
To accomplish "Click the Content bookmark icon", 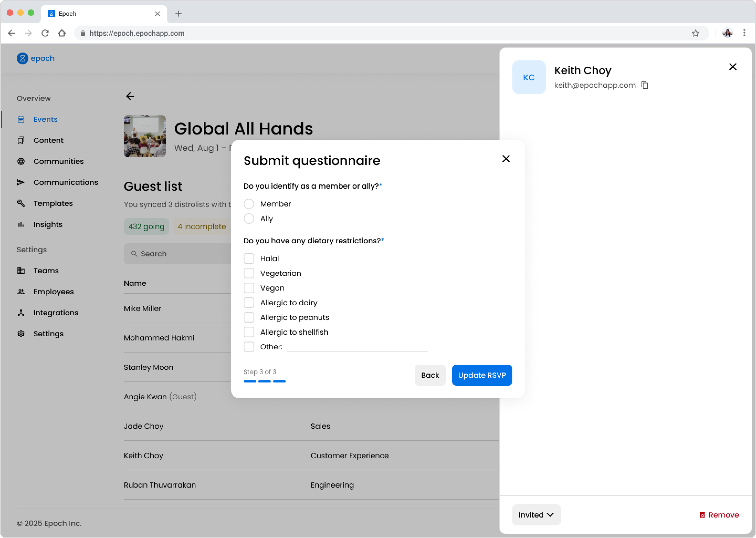I will click(x=21, y=140).
